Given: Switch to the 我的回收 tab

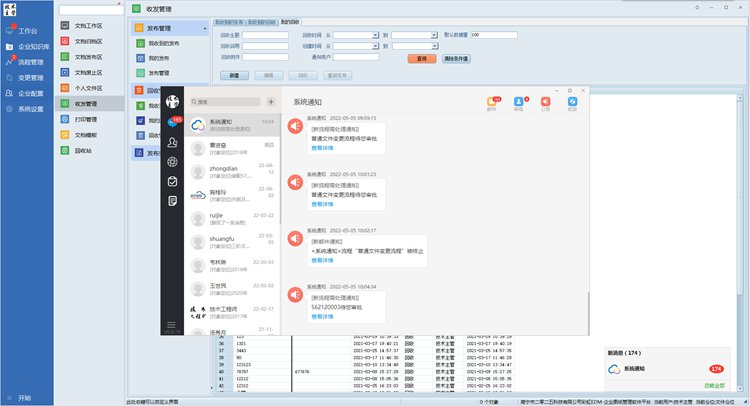Looking at the screenshot, I should [x=289, y=20].
